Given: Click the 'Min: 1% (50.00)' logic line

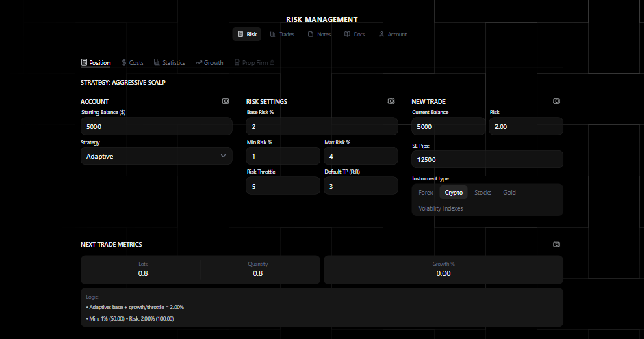Looking at the screenshot, I should pyautogui.click(x=130, y=318).
